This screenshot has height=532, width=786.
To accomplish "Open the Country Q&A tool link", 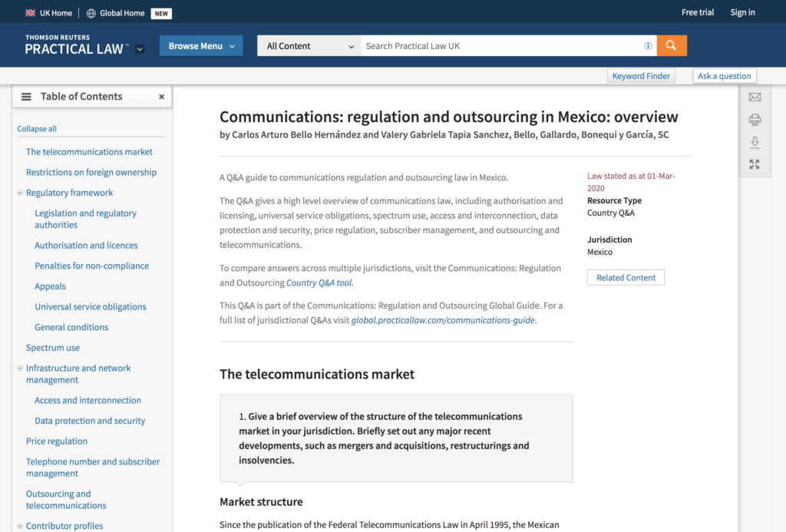I will point(319,283).
